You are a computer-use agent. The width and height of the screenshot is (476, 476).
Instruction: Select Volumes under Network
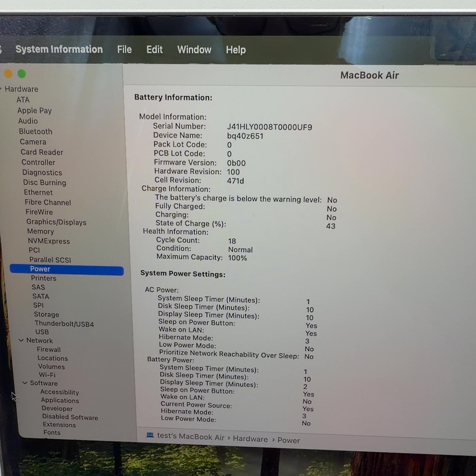51,367
